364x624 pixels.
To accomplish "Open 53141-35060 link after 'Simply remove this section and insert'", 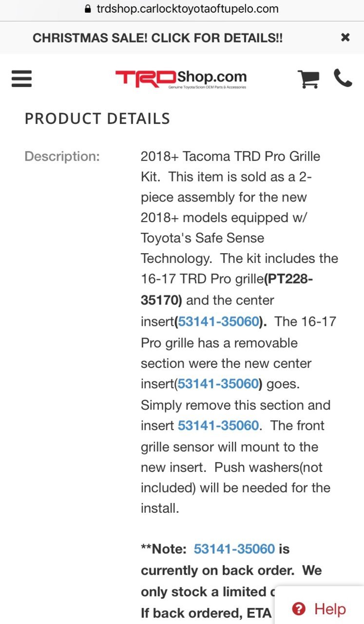I will tap(218, 425).
